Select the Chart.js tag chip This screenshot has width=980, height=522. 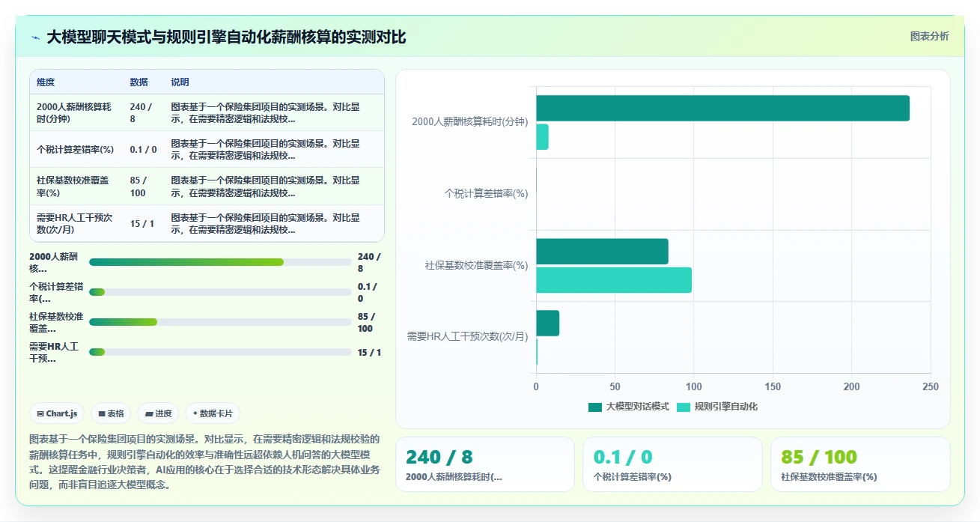[x=57, y=413]
